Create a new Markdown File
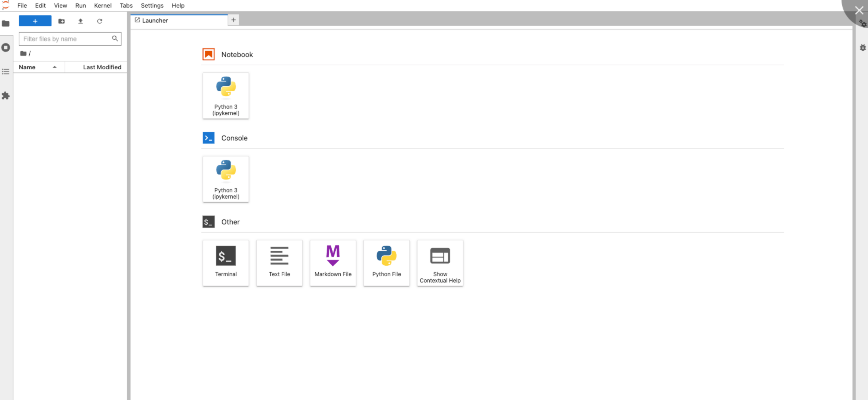Viewport: 868px width, 400px height. point(333,263)
